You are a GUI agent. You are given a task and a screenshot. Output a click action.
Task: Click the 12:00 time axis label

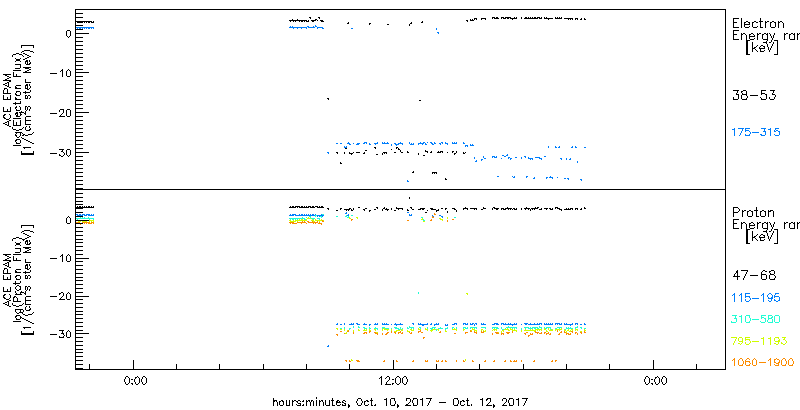[x=394, y=380]
